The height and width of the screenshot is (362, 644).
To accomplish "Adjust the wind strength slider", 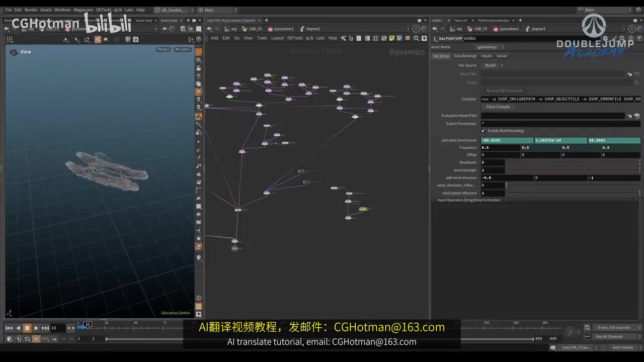I will click(573, 170).
